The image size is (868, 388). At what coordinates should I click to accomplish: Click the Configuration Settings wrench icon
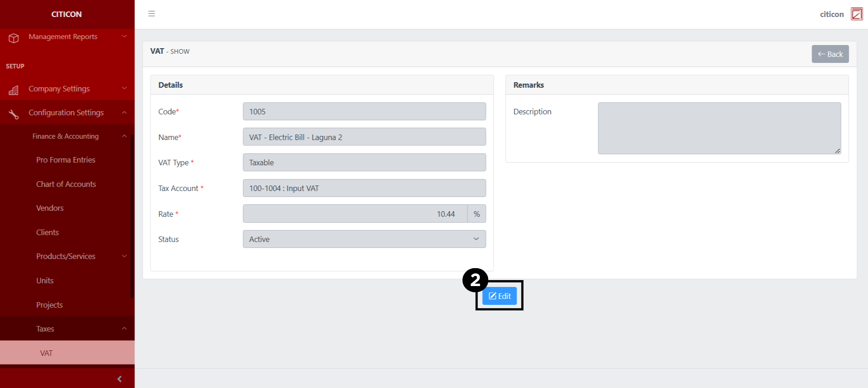(14, 114)
